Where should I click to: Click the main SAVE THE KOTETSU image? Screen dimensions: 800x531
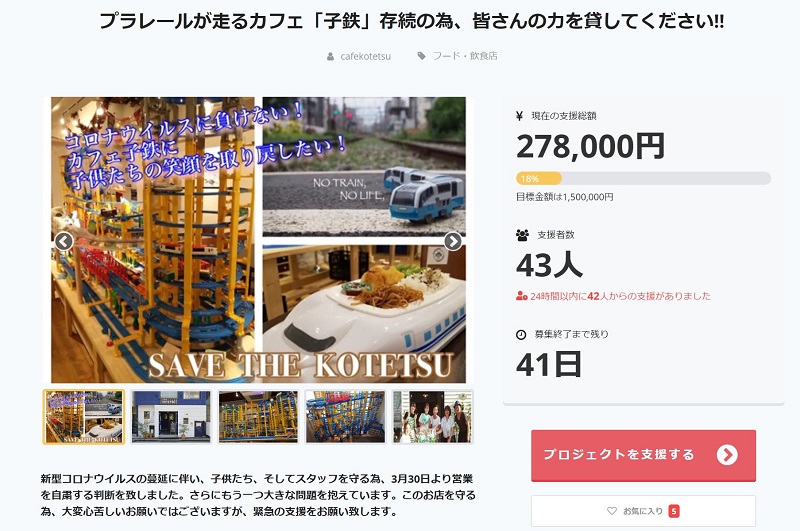[x=258, y=240]
